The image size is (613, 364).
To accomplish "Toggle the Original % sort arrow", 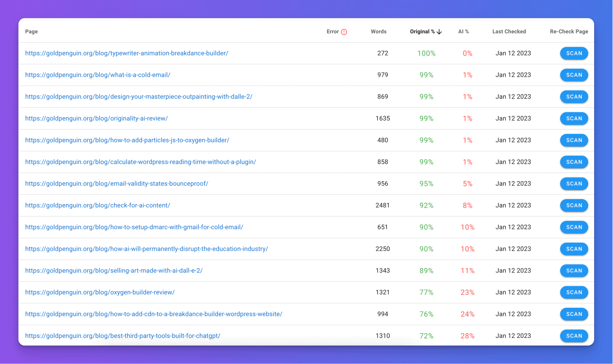I will click(439, 32).
